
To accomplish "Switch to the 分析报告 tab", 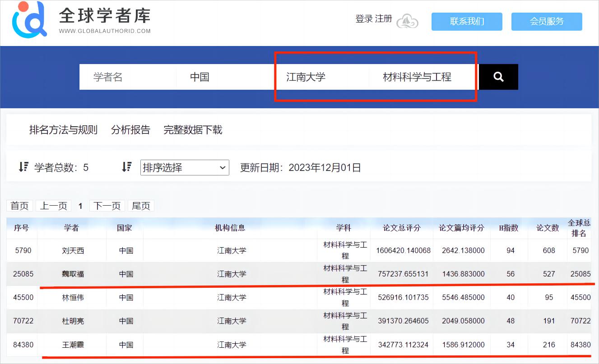I will point(130,130).
